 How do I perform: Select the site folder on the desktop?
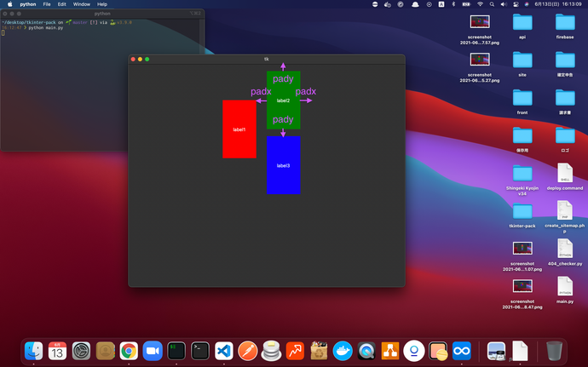pos(522,63)
